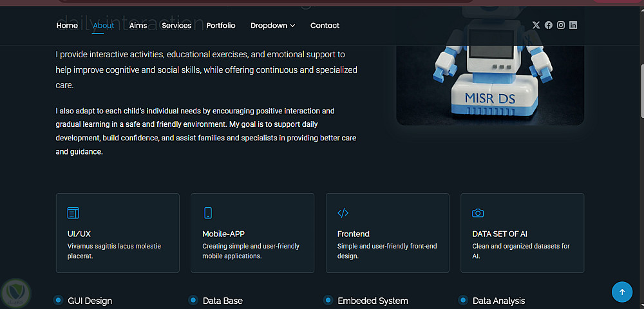Go to the Home nav item
This screenshot has width=644, height=309.
tap(67, 26)
